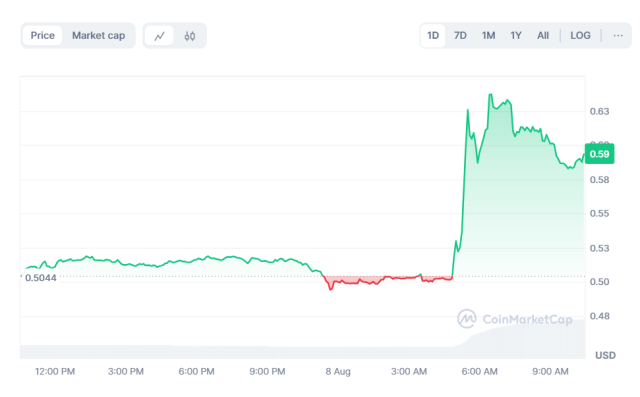Switch to the candlestick chart icon

190,36
